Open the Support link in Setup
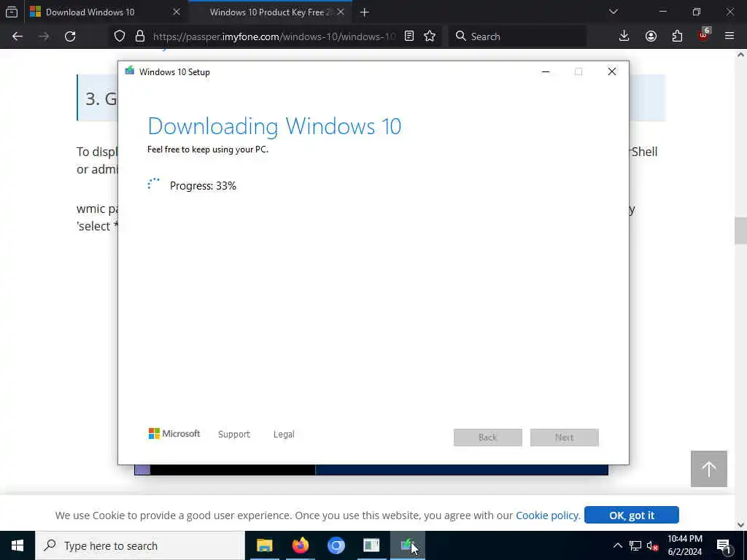This screenshot has height=560, width=747. [x=234, y=435]
